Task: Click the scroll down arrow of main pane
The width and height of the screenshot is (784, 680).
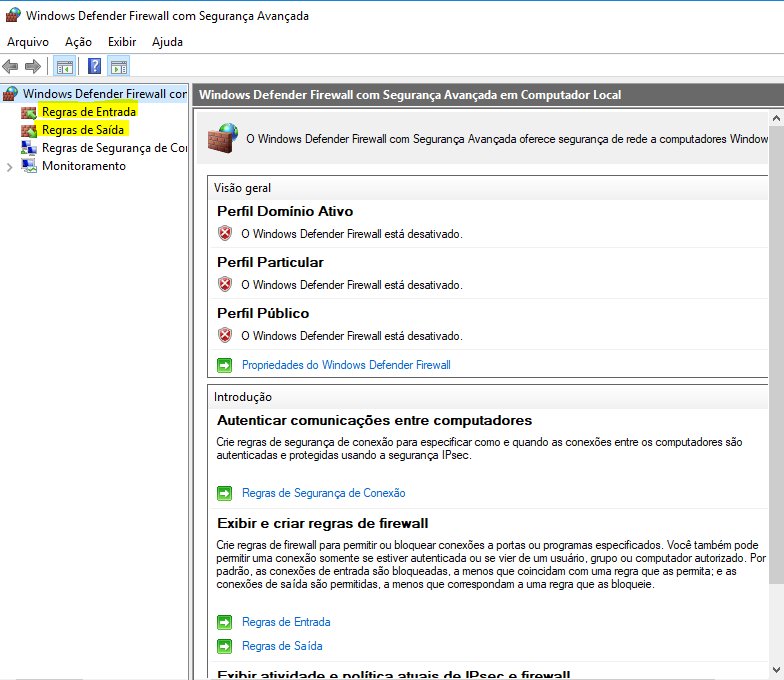Action: tap(776, 670)
